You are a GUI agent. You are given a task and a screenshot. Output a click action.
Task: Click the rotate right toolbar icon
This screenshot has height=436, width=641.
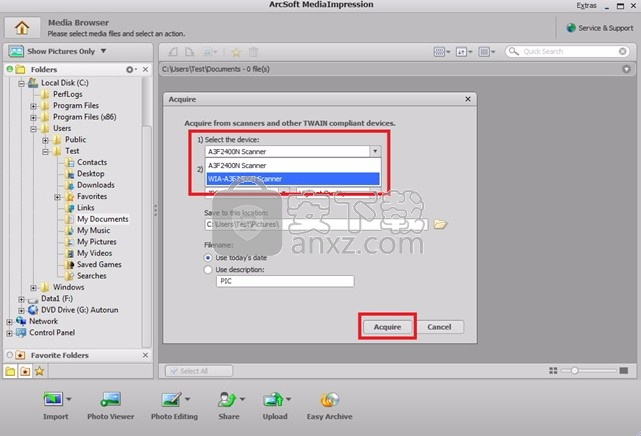pos(189,52)
